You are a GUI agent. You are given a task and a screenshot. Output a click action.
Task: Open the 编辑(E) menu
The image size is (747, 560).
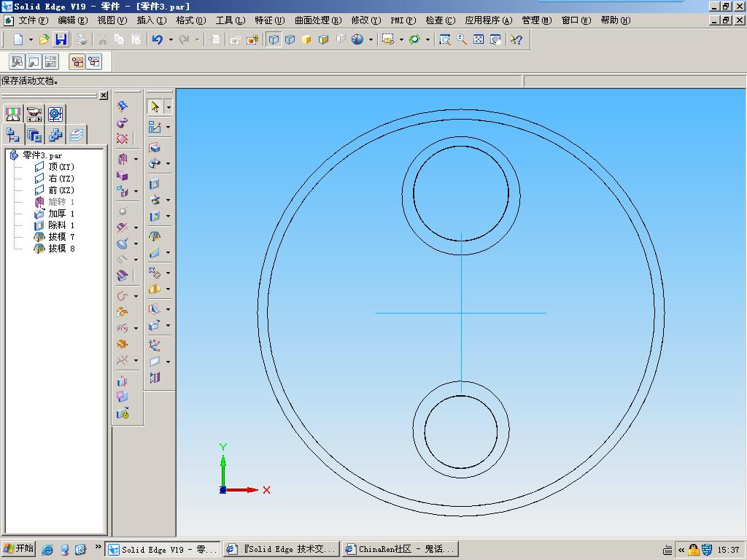click(x=73, y=20)
